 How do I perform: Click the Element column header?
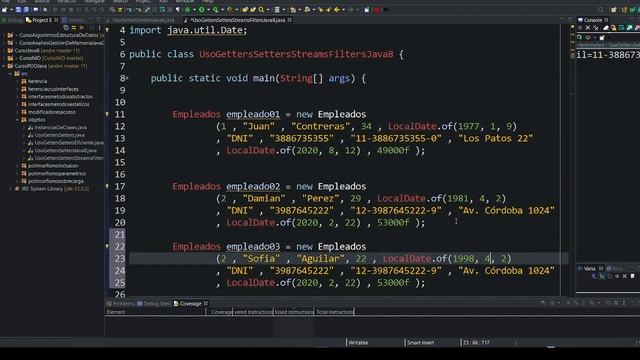tap(155, 312)
